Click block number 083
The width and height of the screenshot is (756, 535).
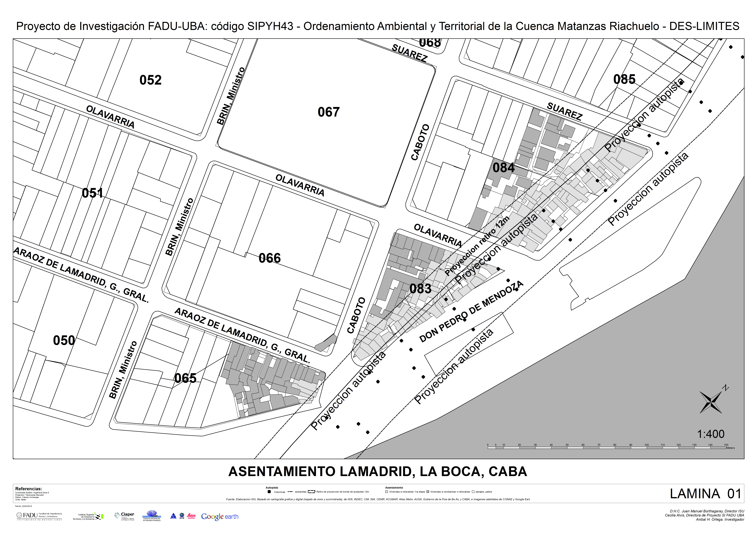coord(420,289)
